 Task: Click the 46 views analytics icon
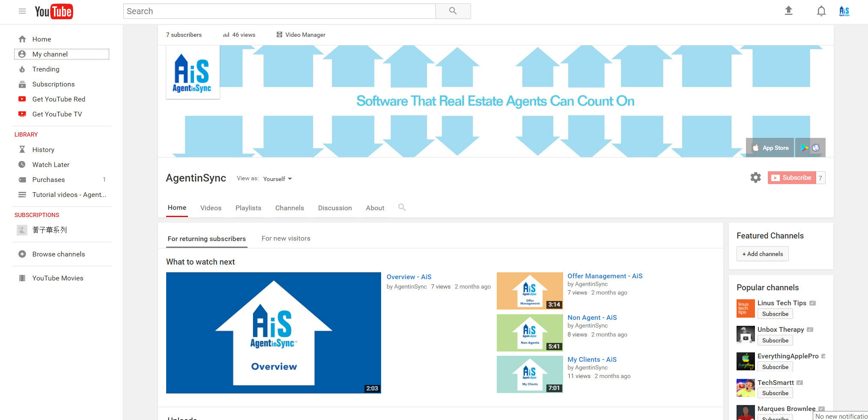[x=226, y=35]
